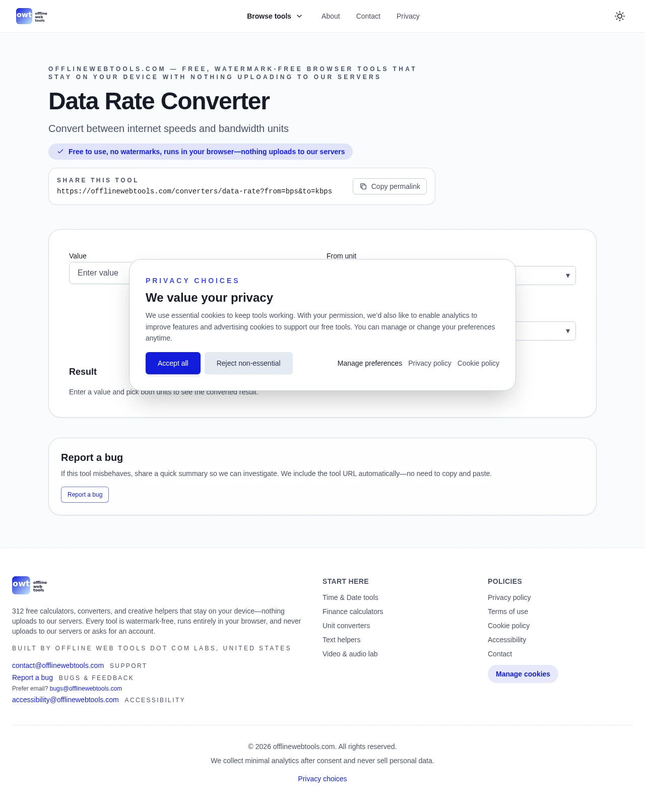
Task: Accept all cookies
Action: click(173, 363)
